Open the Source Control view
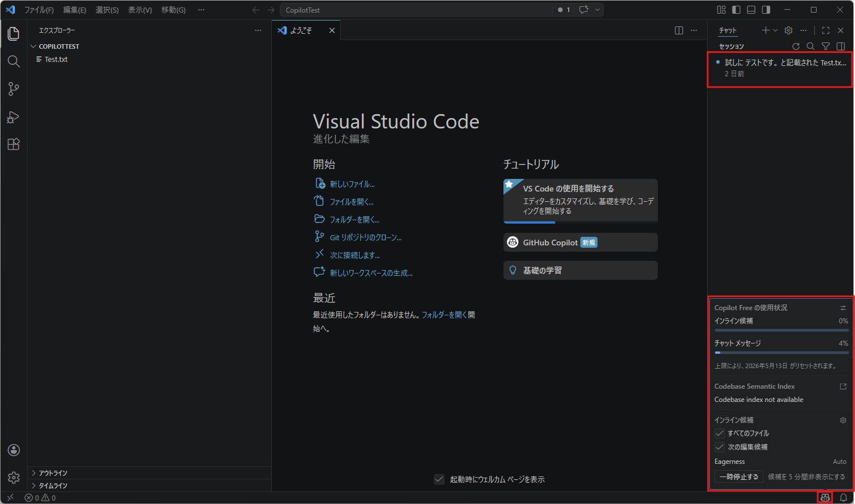 [x=14, y=89]
